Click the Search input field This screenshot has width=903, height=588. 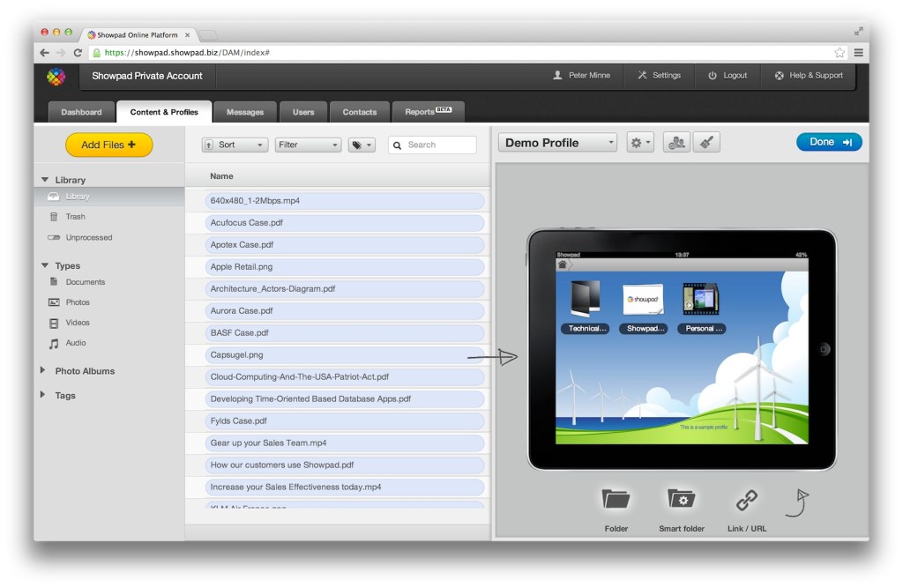pos(432,145)
